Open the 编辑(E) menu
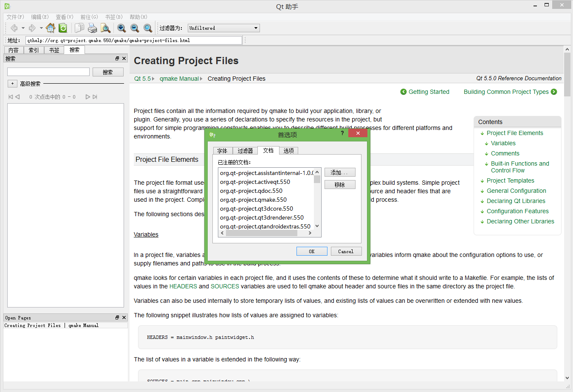The width and height of the screenshot is (573, 392). point(40,17)
